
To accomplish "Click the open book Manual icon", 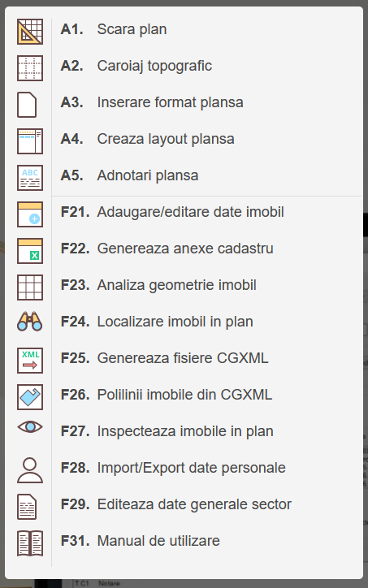I will [x=30, y=543].
